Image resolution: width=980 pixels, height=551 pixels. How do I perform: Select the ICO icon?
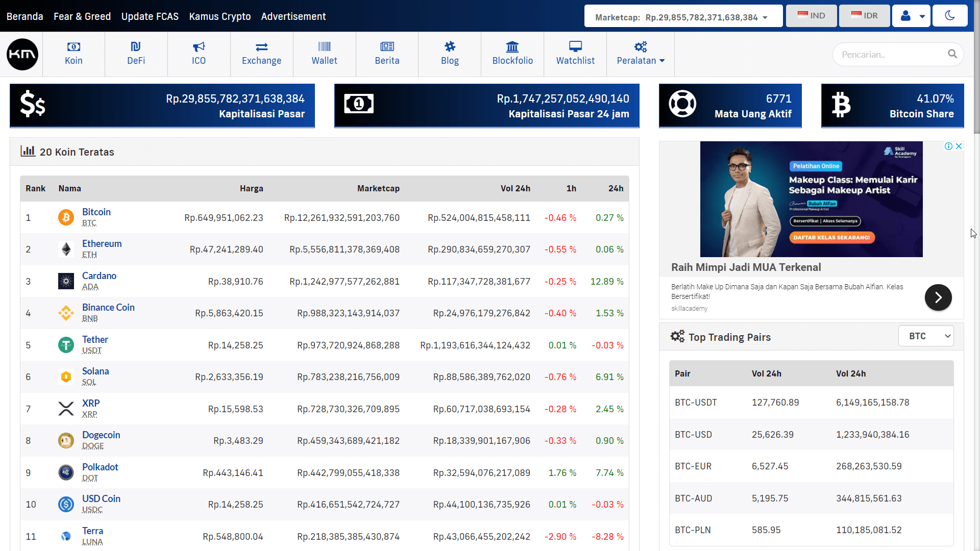coord(199,54)
